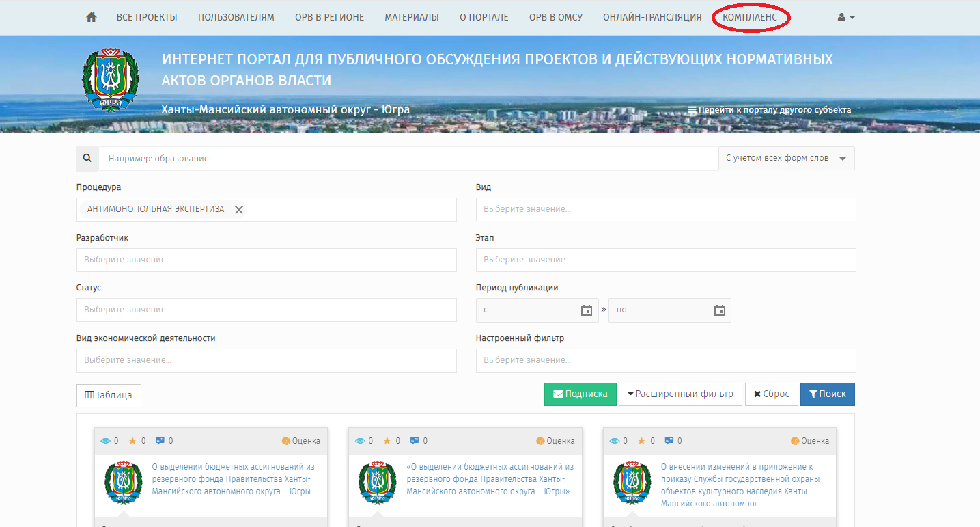The height and width of the screenshot is (527, 980).
Task: Click the Ugra coat of arms logo
Action: (x=110, y=81)
